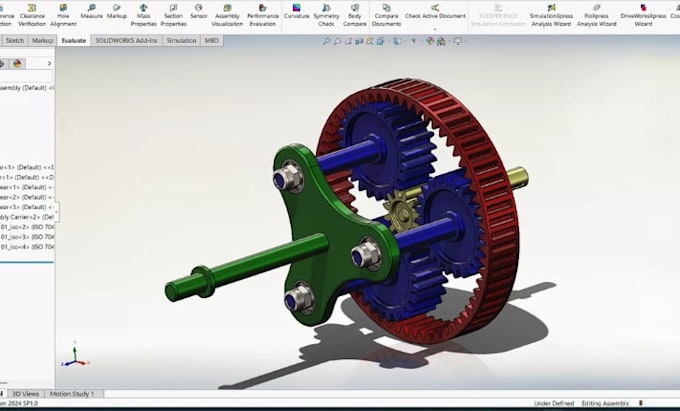
Task: Run Check Active Document
Action: (435, 12)
